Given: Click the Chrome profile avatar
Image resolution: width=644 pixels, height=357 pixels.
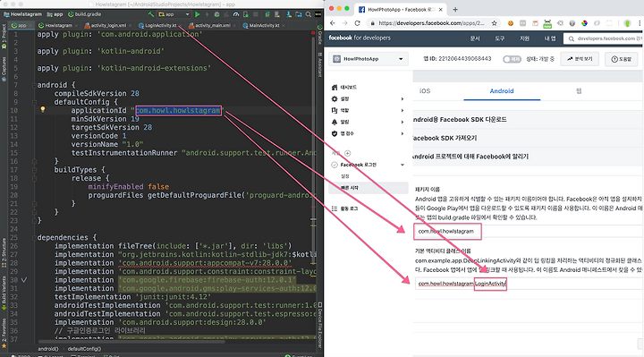Looking at the screenshot, I should pyautogui.click(x=627, y=23).
